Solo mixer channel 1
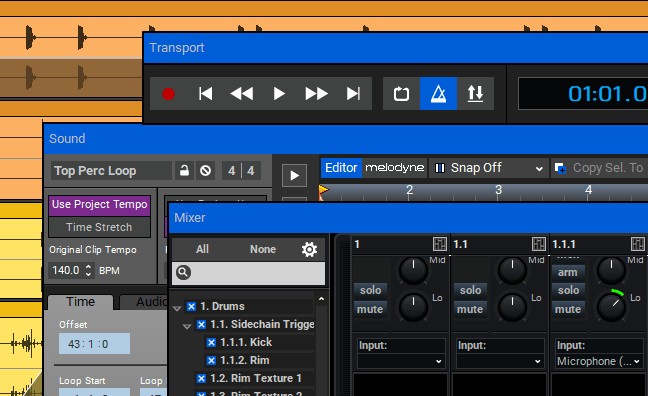The height and width of the screenshot is (396, 648). pos(370,290)
